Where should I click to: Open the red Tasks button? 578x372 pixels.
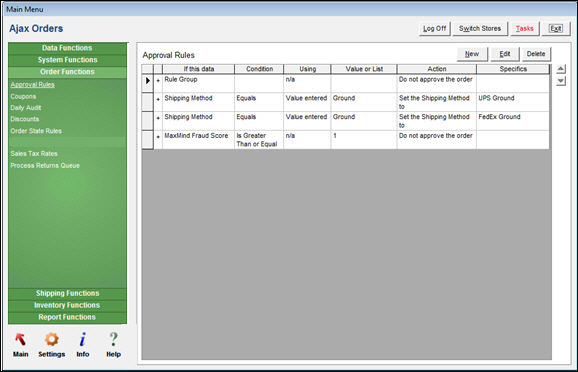pyautogui.click(x=525, y=28)
